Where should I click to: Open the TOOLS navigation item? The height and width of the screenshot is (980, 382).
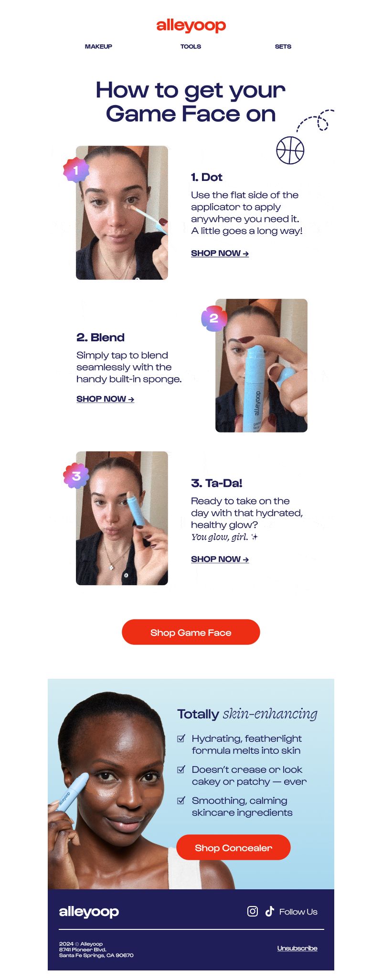pyautogui.click(x=191, y=46)
